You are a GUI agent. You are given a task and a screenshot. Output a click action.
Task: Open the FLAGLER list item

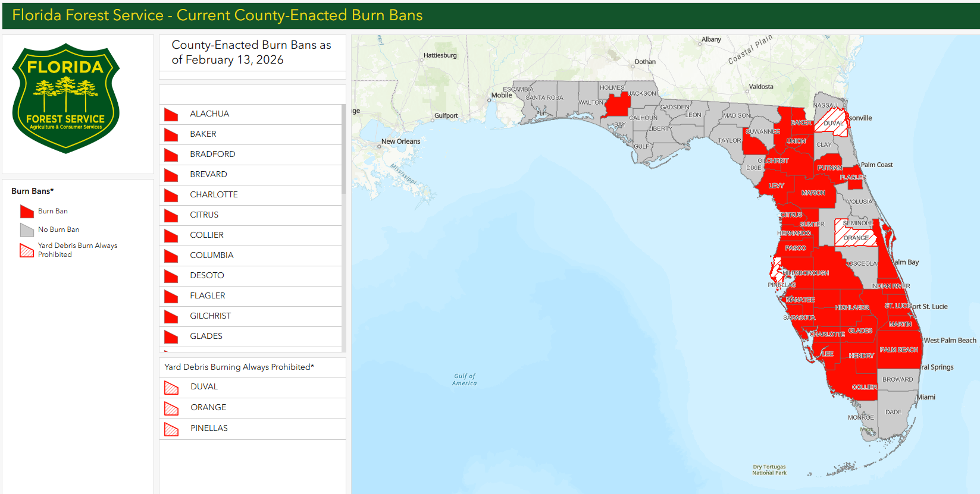(x=207, y=296)
